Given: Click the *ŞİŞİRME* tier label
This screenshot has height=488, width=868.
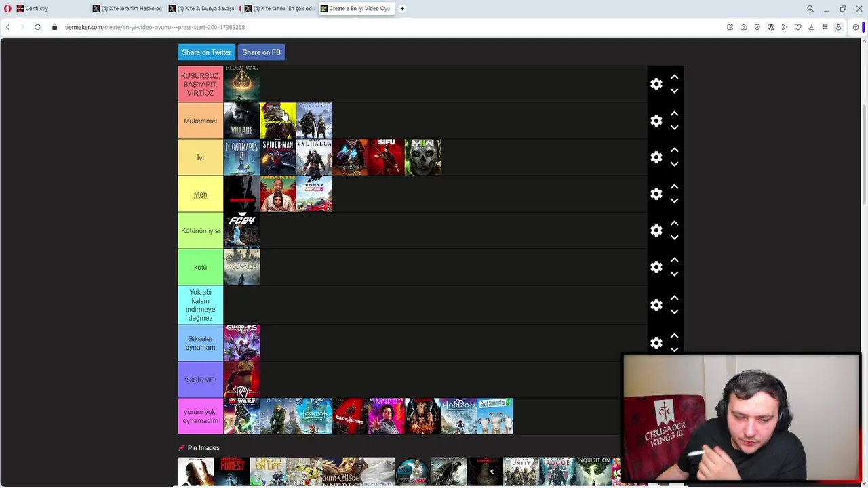Looking at the screenshot, I should [x=201, y=380].
